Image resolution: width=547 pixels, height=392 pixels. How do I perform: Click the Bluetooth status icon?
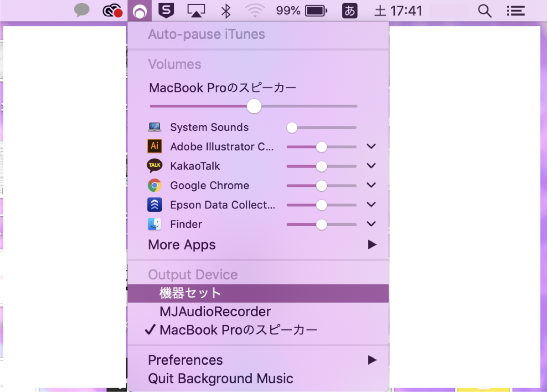click(x=226, y=11)
